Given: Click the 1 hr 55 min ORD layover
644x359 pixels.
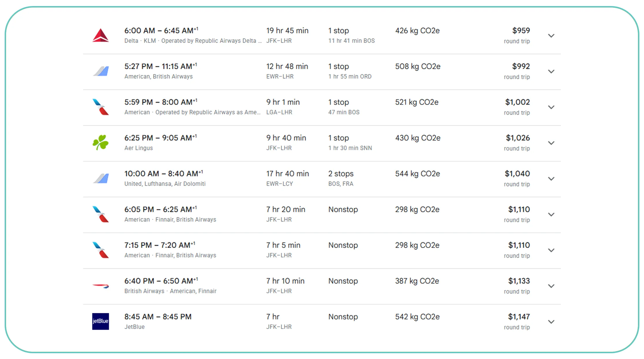Looking at the screenshot, I should click(350, 76).
